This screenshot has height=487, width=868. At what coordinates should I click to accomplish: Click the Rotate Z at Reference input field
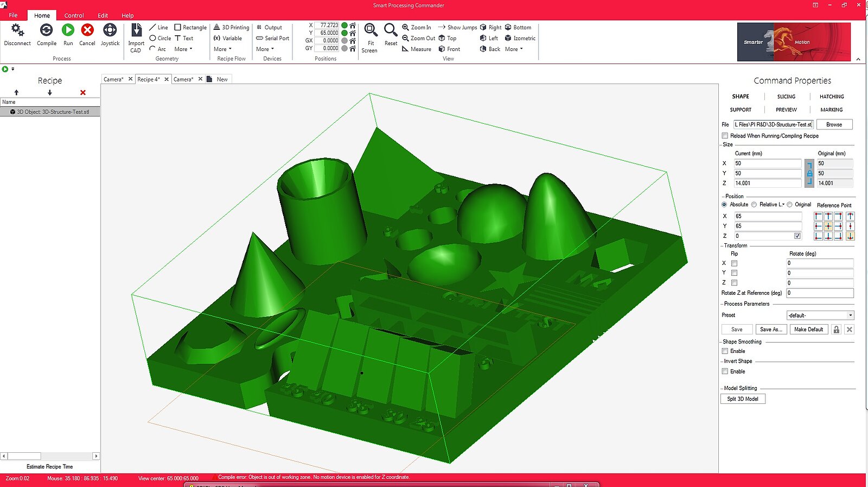(x=820, y=293)
